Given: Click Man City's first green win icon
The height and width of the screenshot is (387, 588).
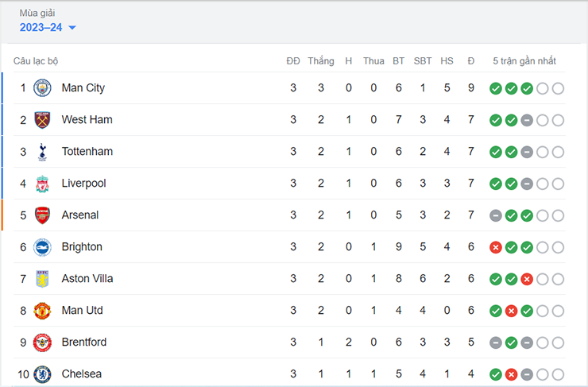Looking at the screenshot, I should click(495, 88).
